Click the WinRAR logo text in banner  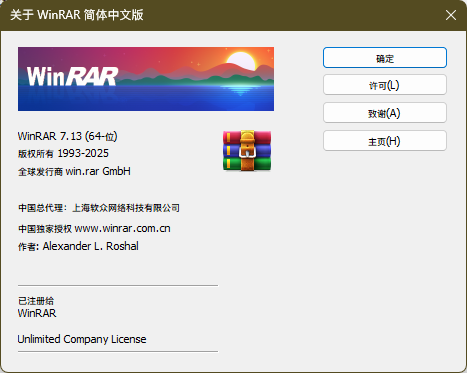coord(72,76)
